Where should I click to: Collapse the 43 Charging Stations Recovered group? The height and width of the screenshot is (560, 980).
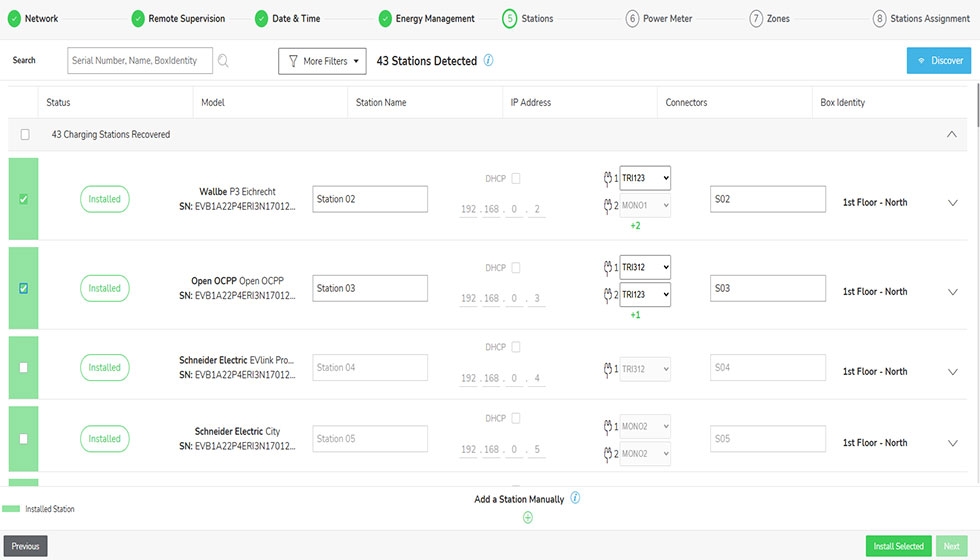951,134
